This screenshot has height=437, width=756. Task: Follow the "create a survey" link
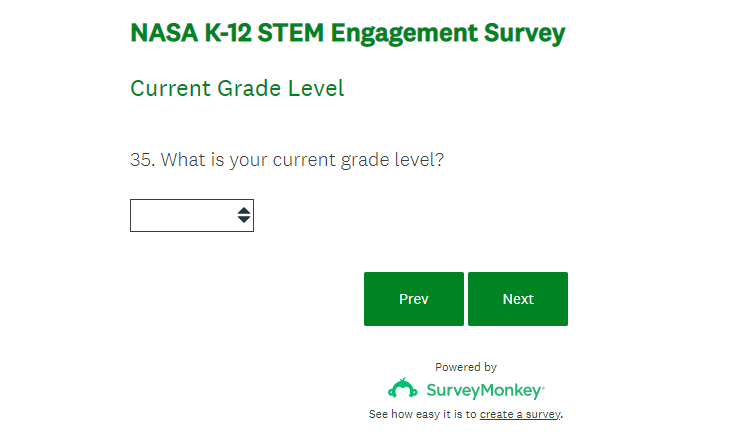(520, 414)
